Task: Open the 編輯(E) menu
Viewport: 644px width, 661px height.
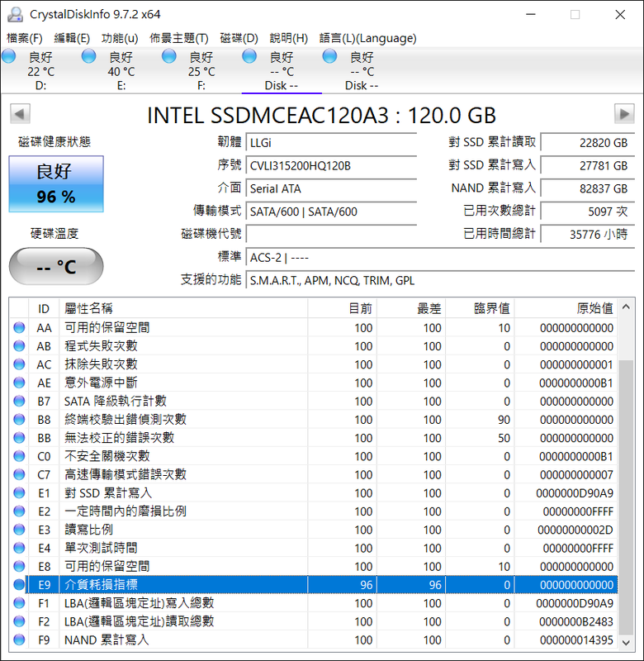Action: click(x=72, y=38)
